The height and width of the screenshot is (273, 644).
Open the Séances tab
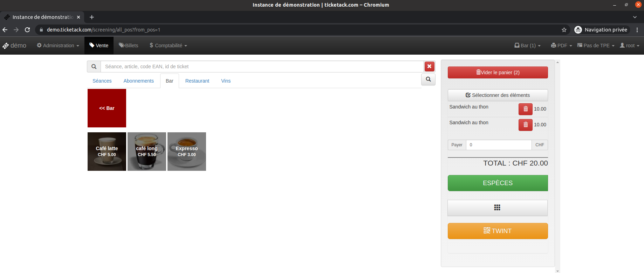pos(102,81)
